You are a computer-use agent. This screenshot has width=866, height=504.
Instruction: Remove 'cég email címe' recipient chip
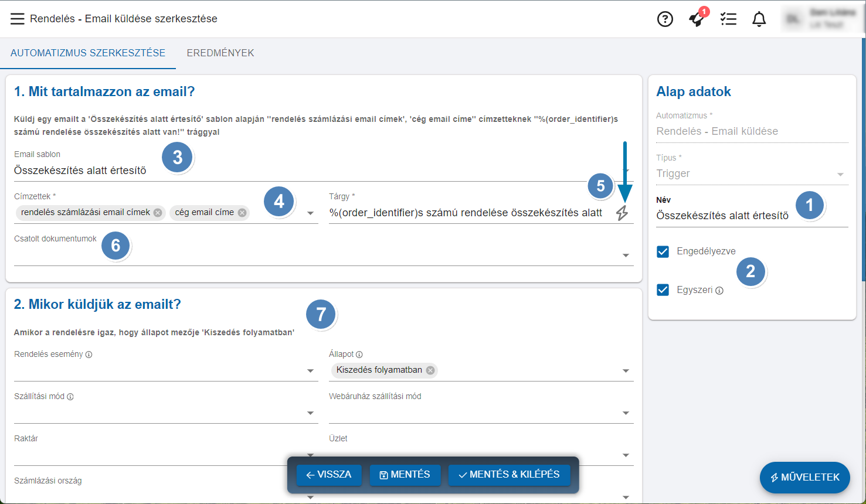coord(242,213)
